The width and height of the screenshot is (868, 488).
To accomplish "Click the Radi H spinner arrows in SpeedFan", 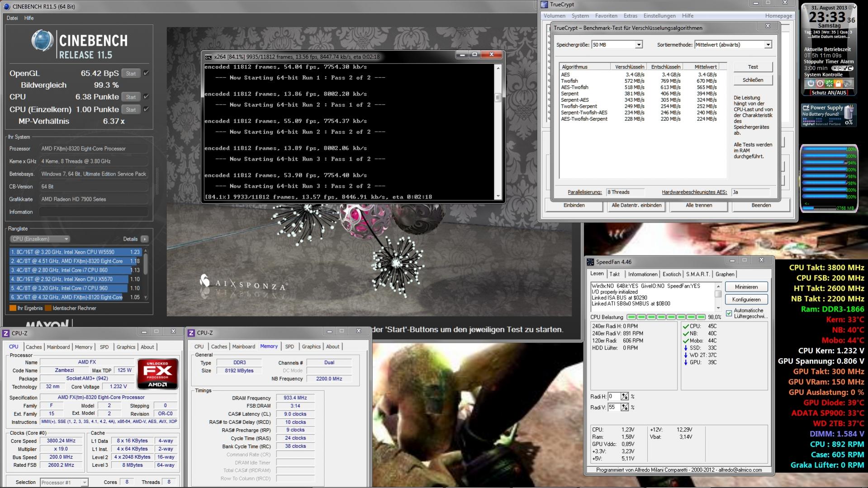I will coord(624,397).
